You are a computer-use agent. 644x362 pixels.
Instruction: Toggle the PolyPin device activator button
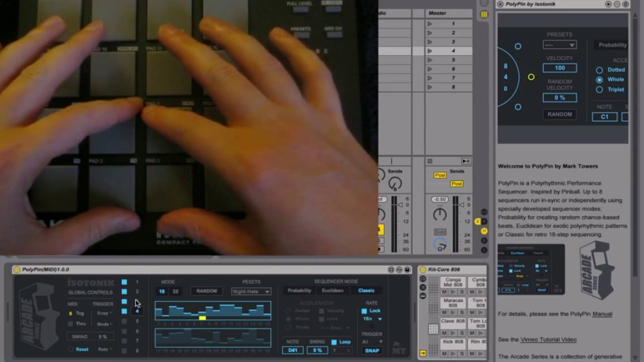tap(17, 269)
